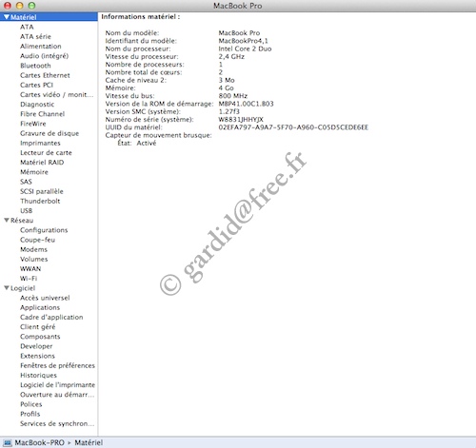This screenshot has width=476, height=448.
Task: Select Modems entry
Action: tap(33, 249)
